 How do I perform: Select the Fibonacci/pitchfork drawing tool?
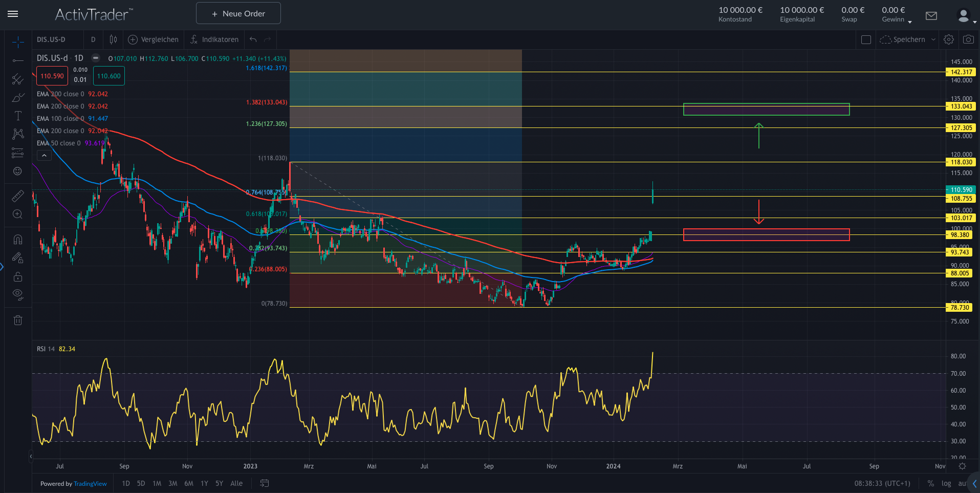[x=18, y=79]
